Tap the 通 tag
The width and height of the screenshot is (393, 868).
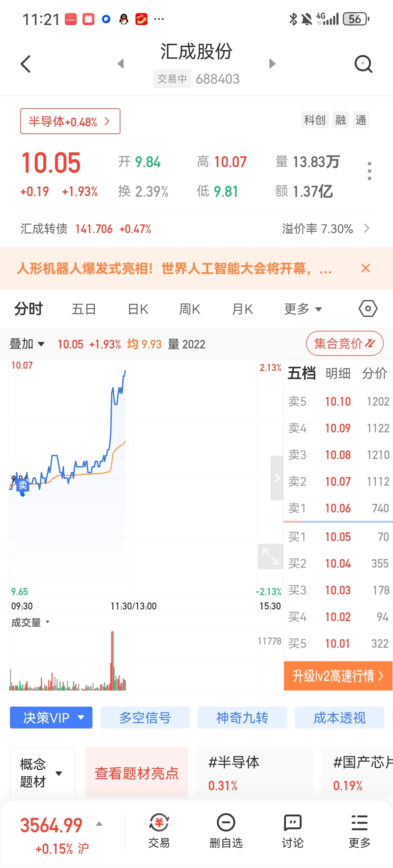tap(361, 120)
